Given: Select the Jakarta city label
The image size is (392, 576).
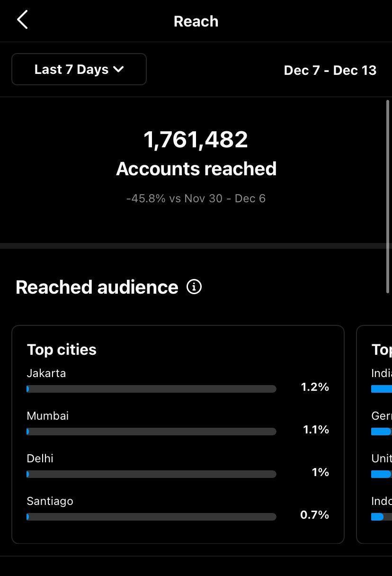Looking at the screenshot, I should pos(46,373).
